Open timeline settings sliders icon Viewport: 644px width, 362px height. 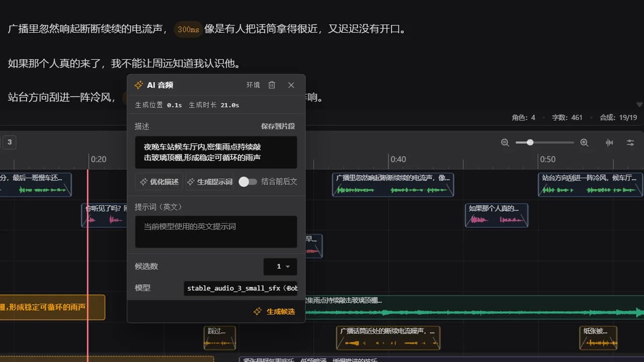[x=630, y=142]
